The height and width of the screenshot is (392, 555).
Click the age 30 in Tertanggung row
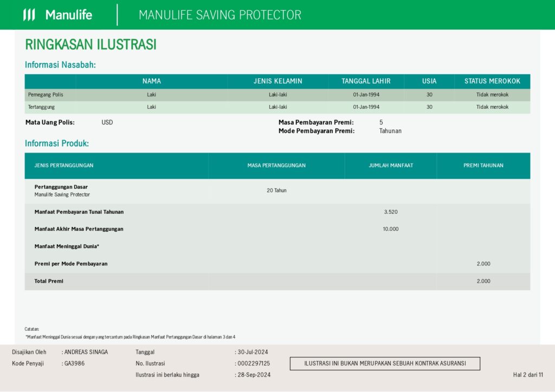pos(429,107)
